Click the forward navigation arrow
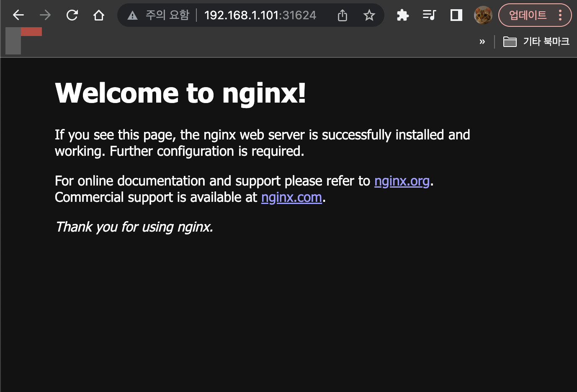Screen dimensions: 577x392 pyautogui.click(x=45, y=15)
